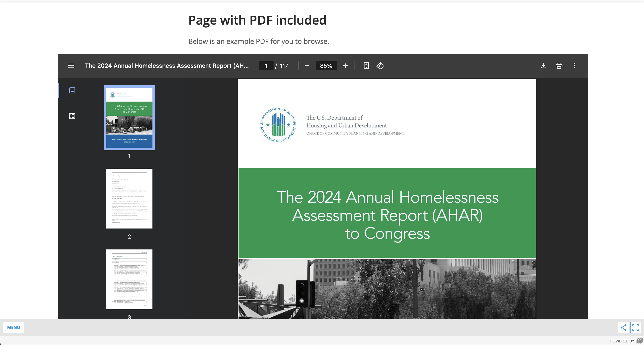
Task: Click the PDF document title text
Action: click(x=167, y=66)
